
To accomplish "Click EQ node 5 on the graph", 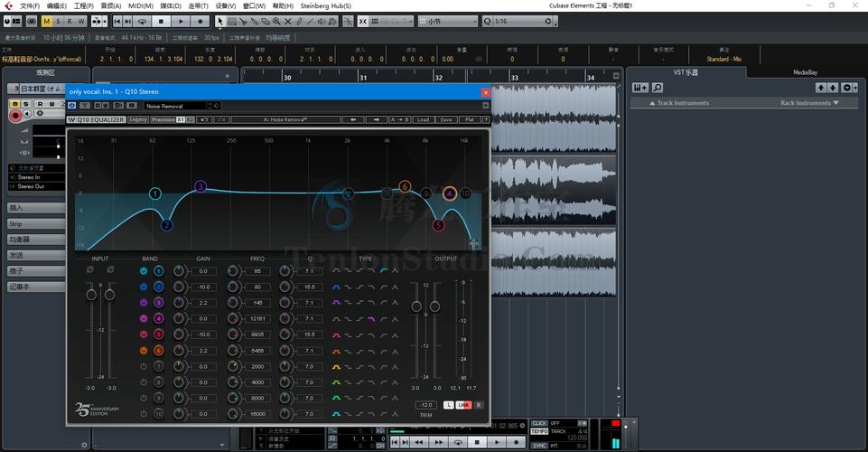I will 438,225.
